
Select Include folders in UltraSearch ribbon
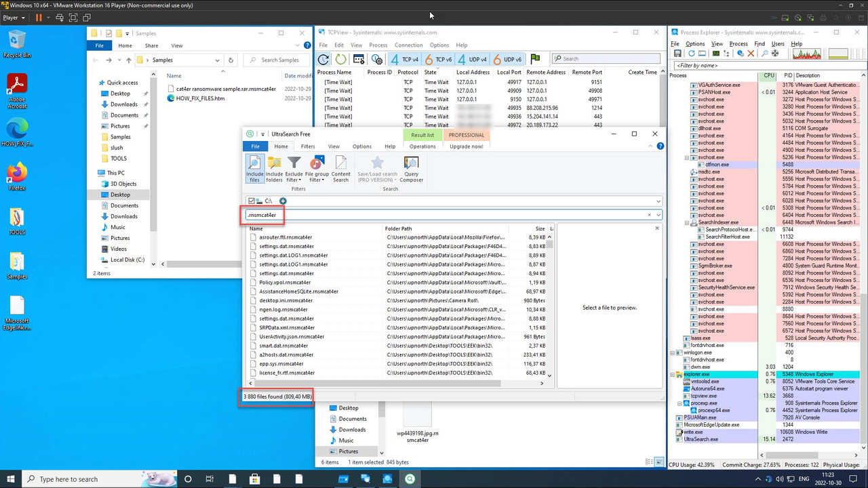(x=274, y=169)
